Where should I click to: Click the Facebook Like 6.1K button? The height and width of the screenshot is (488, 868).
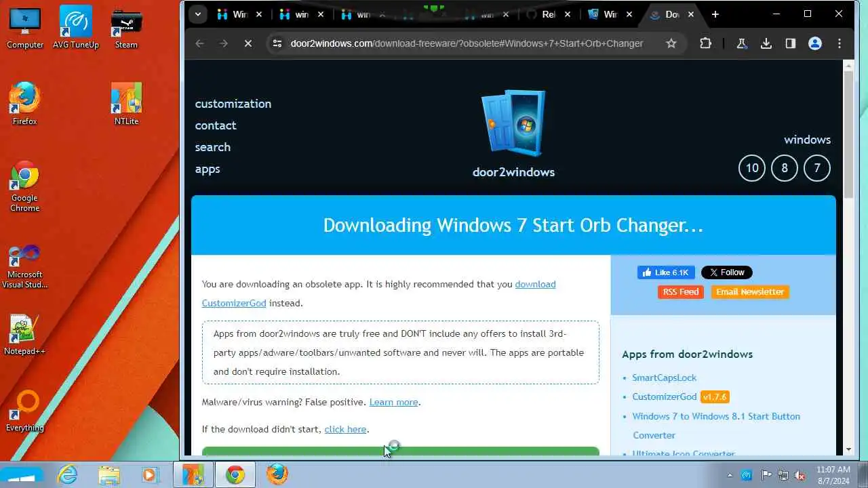coord(666,272)
